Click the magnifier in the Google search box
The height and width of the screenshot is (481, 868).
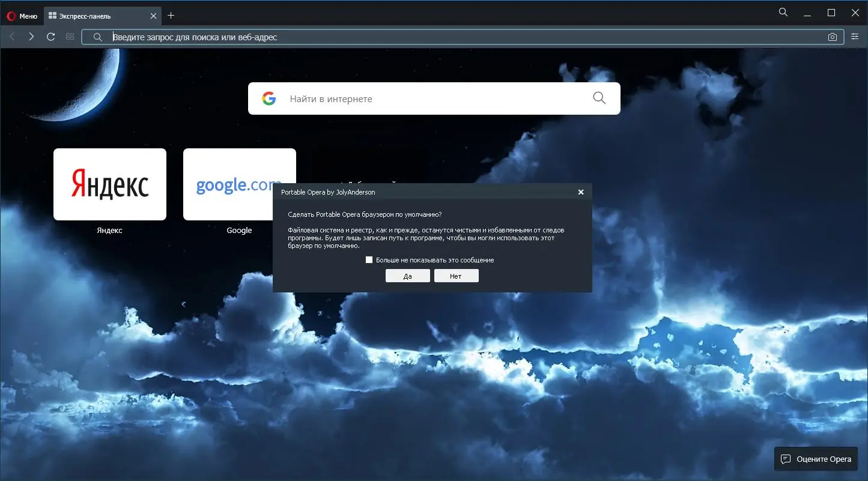(599, 98)
